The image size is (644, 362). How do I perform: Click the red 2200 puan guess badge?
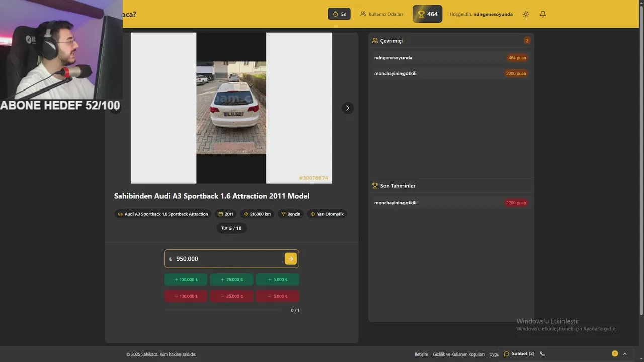coord(516,203)
